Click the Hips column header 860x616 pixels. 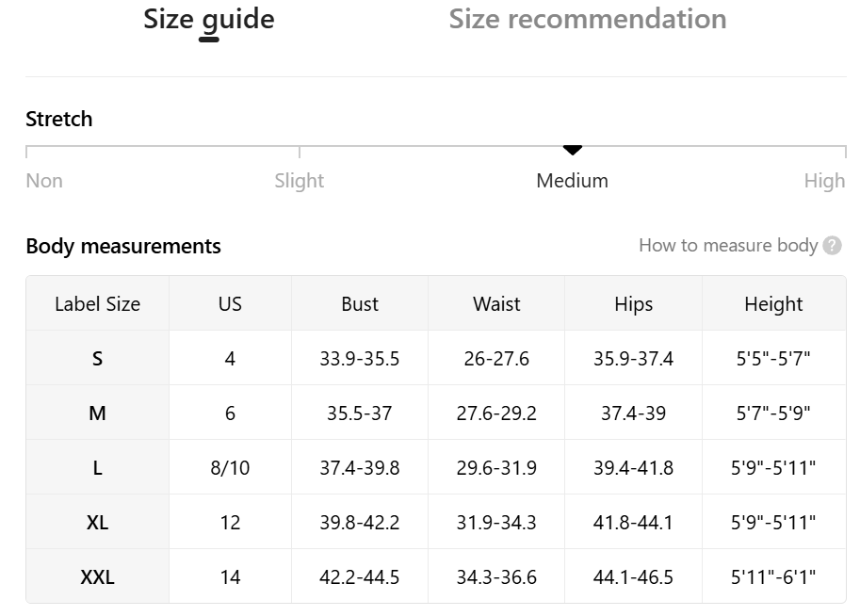pyautogui.click(x=633, y=304)
